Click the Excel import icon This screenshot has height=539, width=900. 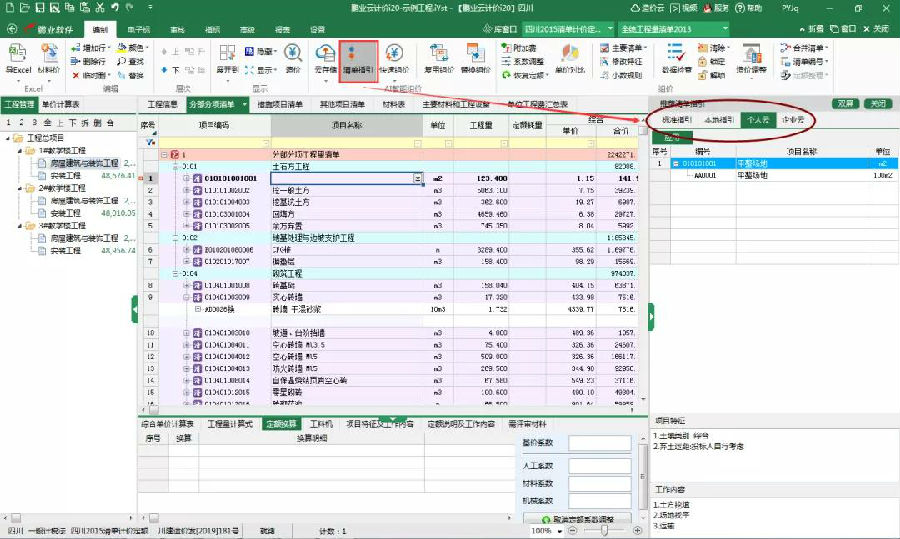click(18, 60)
